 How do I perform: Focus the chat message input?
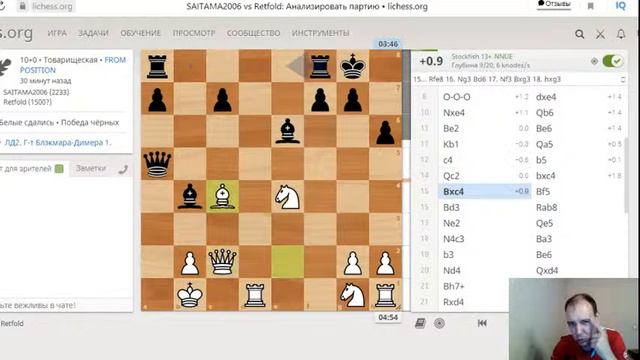[65, 305]
